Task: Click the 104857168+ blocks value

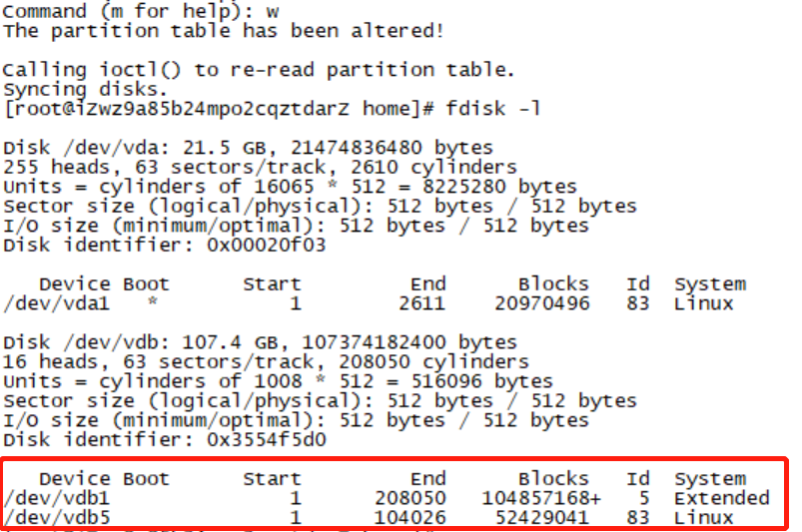Action: pyautogui.click(x=541, y=498)
